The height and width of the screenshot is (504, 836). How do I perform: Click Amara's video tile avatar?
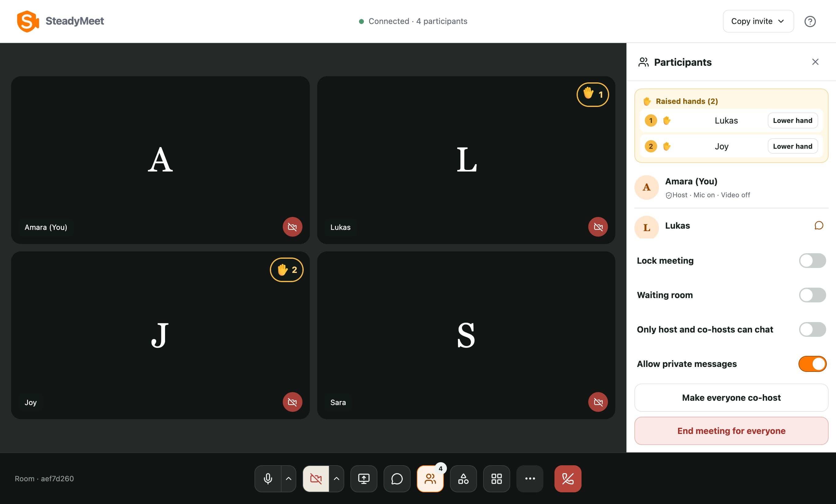pos(160,159)
